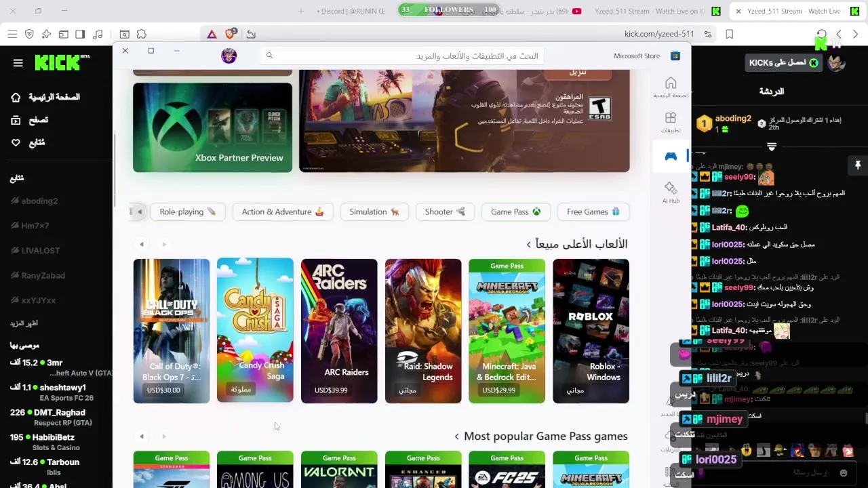The image size is (868, 488).
Task: Show next Game Pass games with right arrow
Action: click(164, 436)
